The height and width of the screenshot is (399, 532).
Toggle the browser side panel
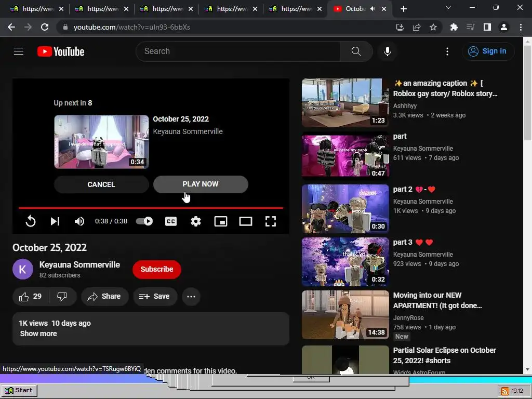[487, 27]
